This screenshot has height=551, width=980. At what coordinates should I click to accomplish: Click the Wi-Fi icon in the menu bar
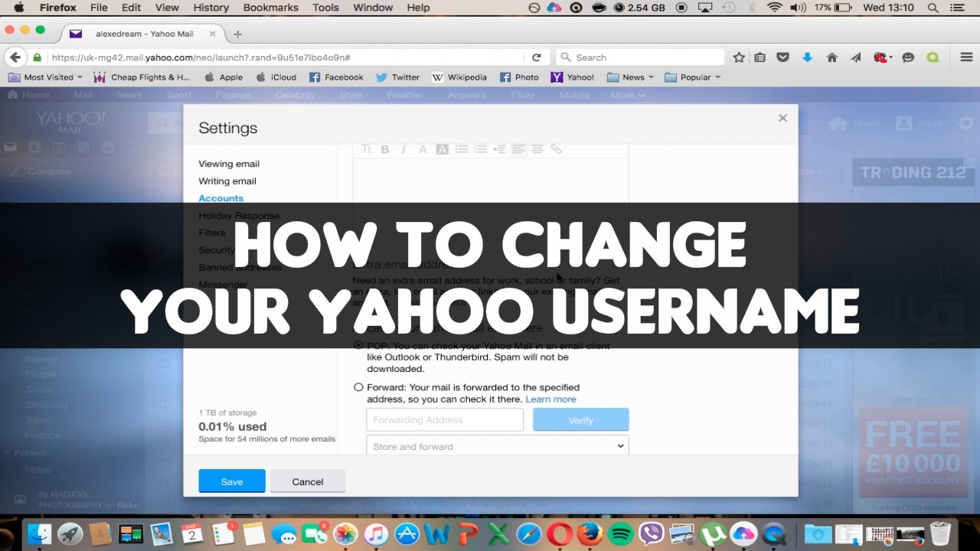coord(775,8)
